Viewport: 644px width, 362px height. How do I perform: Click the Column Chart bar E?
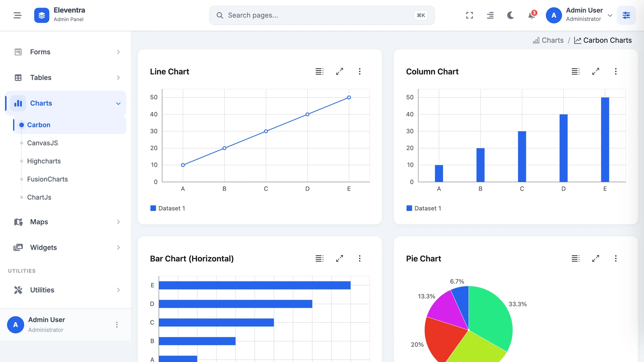(605, 140)
